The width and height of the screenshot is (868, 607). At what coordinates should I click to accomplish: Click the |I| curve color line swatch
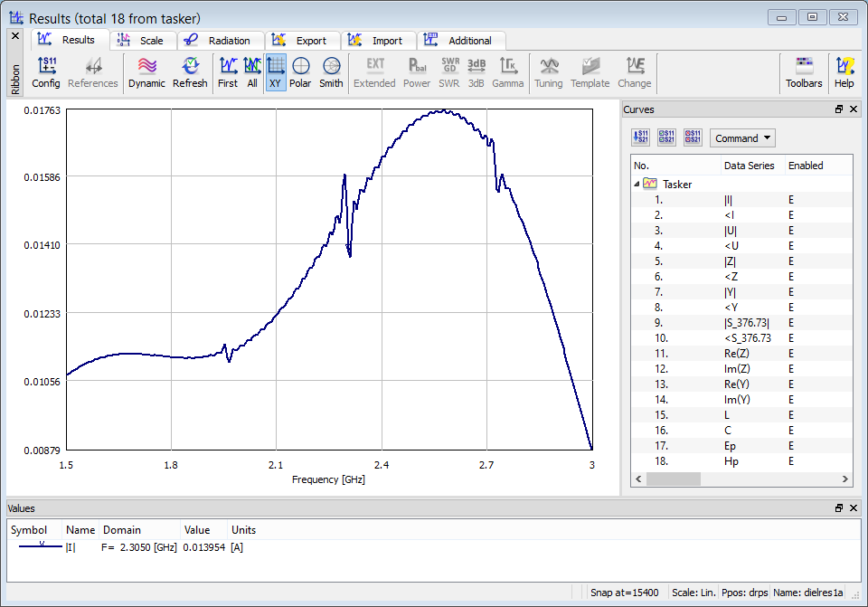(36, 547)
